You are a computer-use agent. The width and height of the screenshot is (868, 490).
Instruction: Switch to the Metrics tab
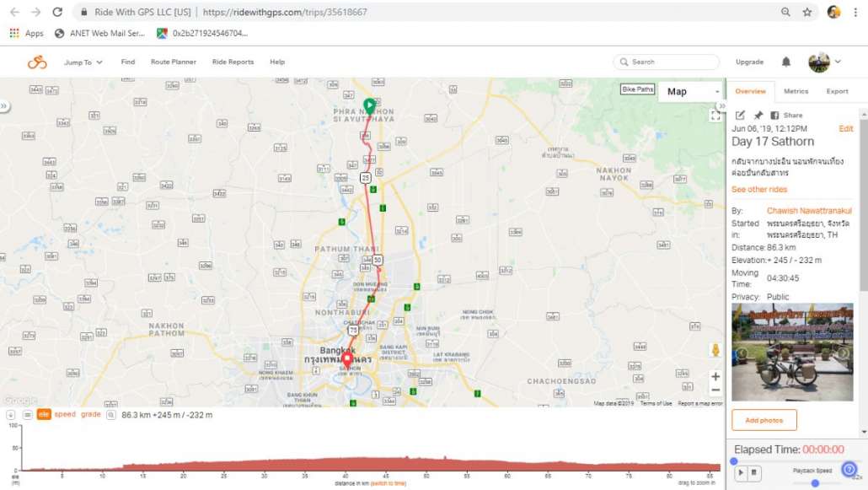(796, 91)
